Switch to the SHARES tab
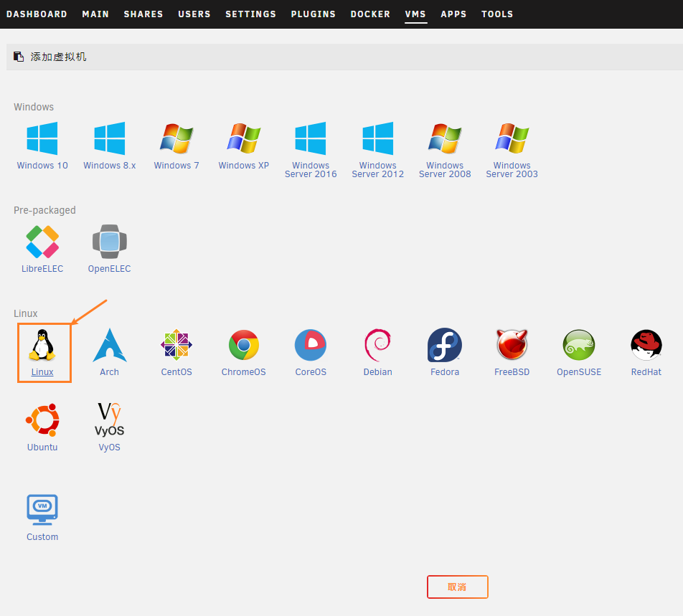This screenshot has height=616, width=683. coord(143,14)
